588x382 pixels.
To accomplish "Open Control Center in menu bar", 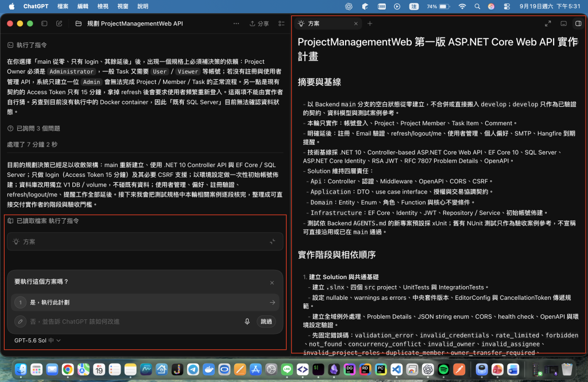I will 506,6.
